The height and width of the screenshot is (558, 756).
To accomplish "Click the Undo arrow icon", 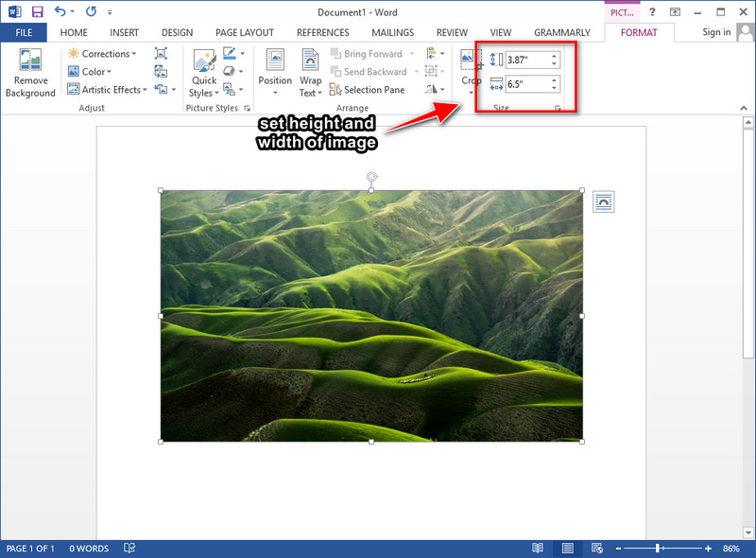I will point(60,11).
